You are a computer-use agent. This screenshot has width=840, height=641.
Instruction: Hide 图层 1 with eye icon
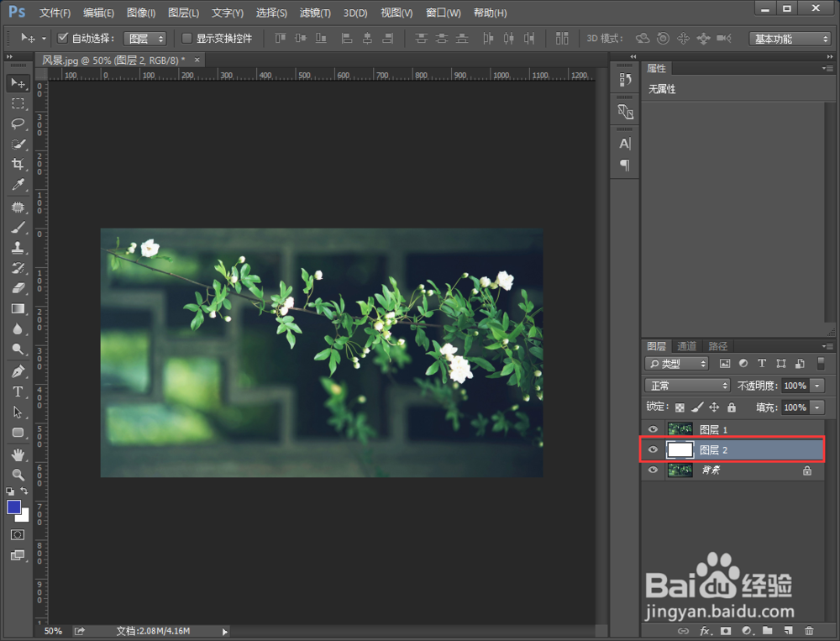[653, 429]
